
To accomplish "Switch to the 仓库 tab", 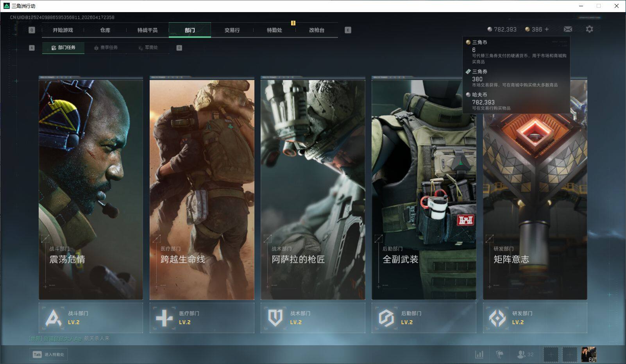I will point(105,30).
